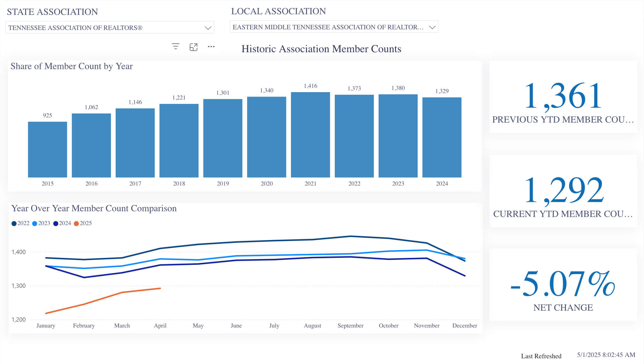Click the Previous YTD Member Count card

point(563,97)
